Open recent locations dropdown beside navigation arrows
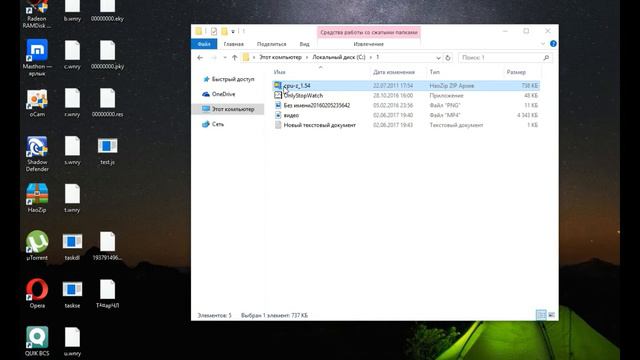This screenshot has width=640, height=360. click(225, 58)
